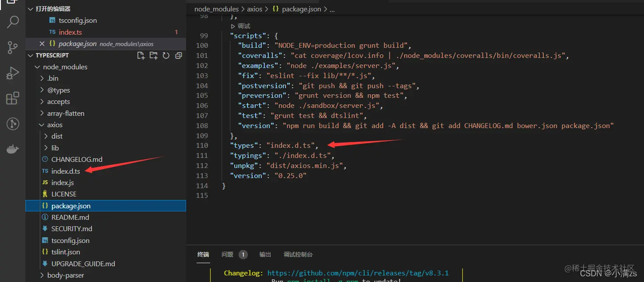Click the "coveralls" script on line 101
Screen dimensions: 644x282
point(260,55)
